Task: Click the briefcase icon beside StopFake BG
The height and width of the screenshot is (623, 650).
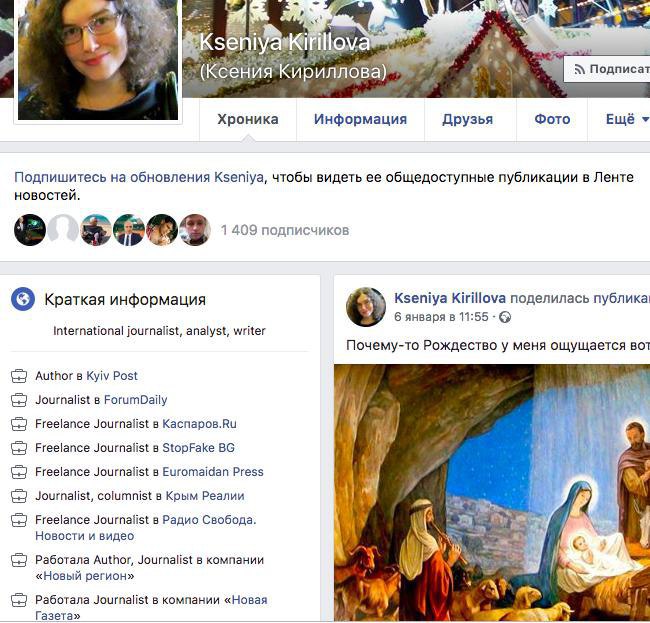Action: pyautogui.click(x=19, y=448)
